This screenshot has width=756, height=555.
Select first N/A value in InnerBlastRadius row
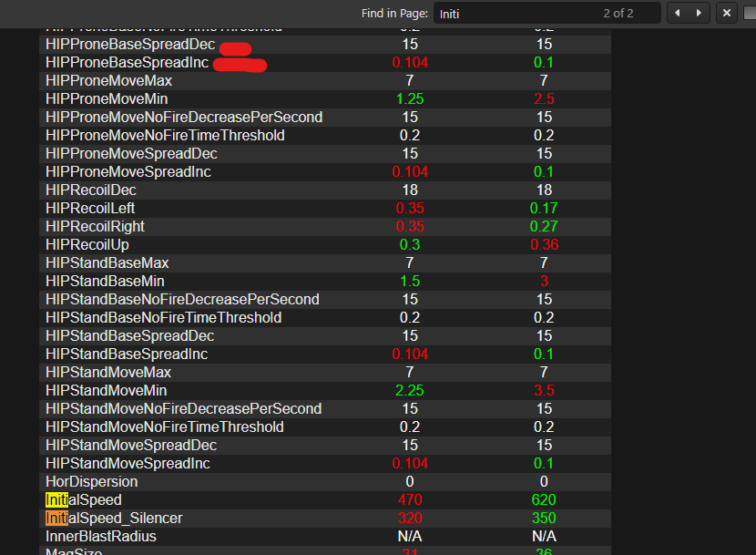click(410, 536)
